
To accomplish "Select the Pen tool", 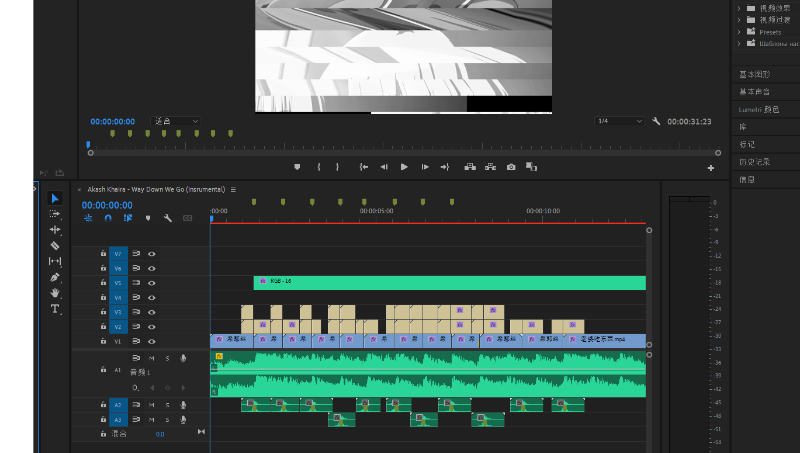I will (x=55, y=277).
